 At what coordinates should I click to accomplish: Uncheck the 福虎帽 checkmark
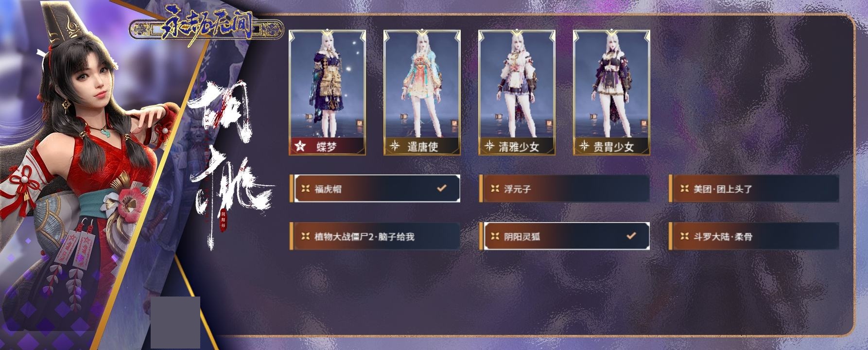(441, 188)
